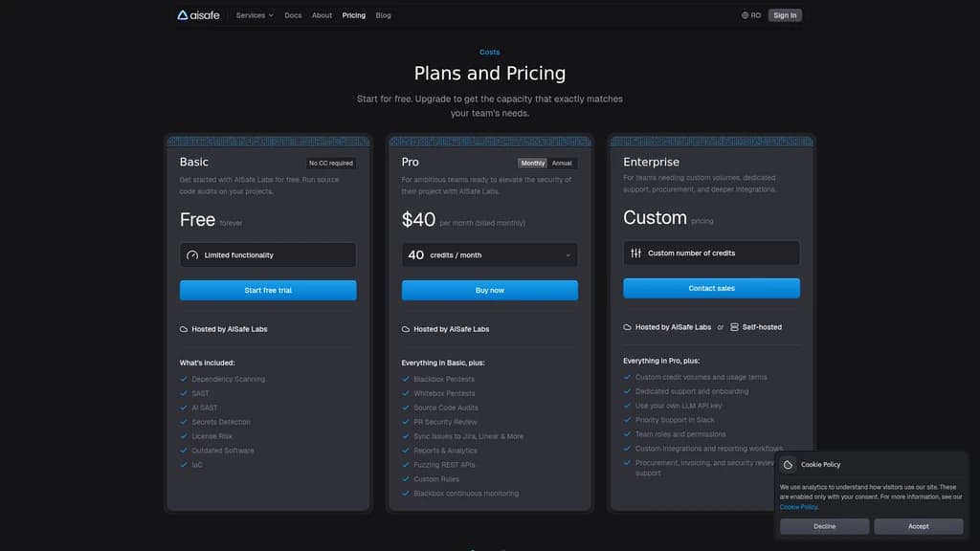This screenshot has width=980, height=551.
Task: Open the Cookie Policy link
Action: [798, 507]
